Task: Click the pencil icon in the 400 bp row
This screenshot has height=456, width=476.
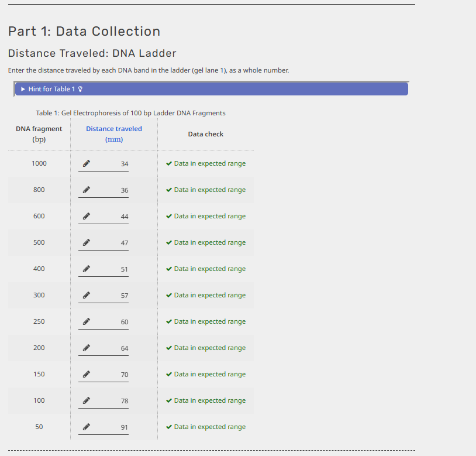Action: click(x=86, y=269)
